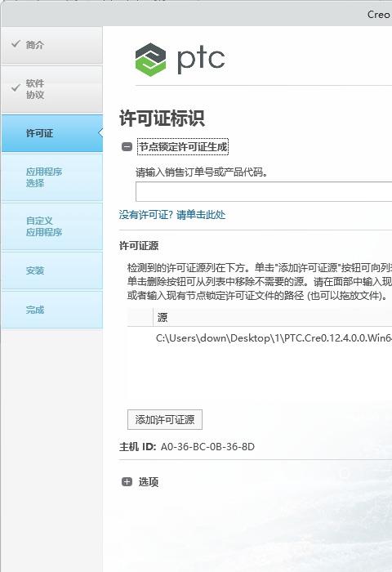
Task: Click the 软件协议 checkmark icon
Action: pos(16,88)
